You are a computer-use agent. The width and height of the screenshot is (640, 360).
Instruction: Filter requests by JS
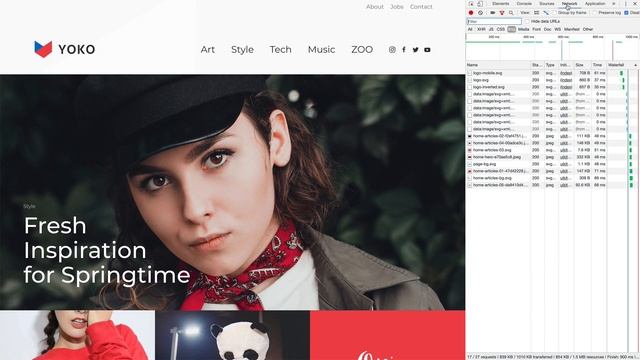[x=491, y=29]
